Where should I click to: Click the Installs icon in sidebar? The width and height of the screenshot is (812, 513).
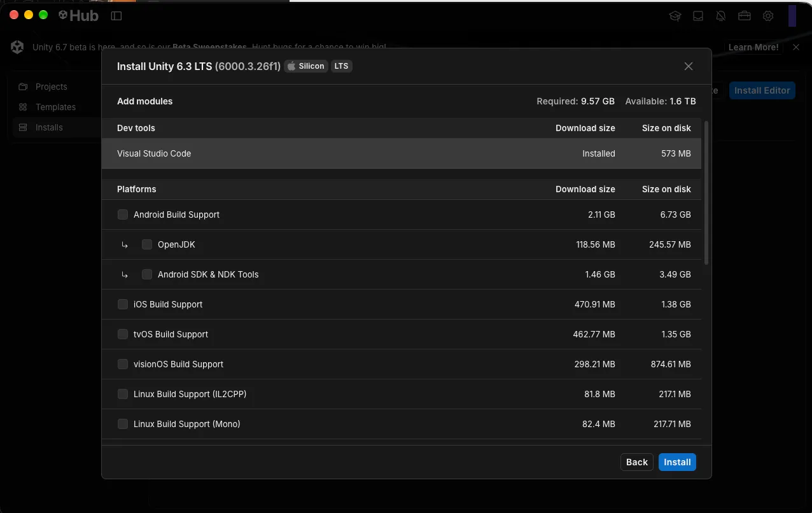(x=23, y=127)
